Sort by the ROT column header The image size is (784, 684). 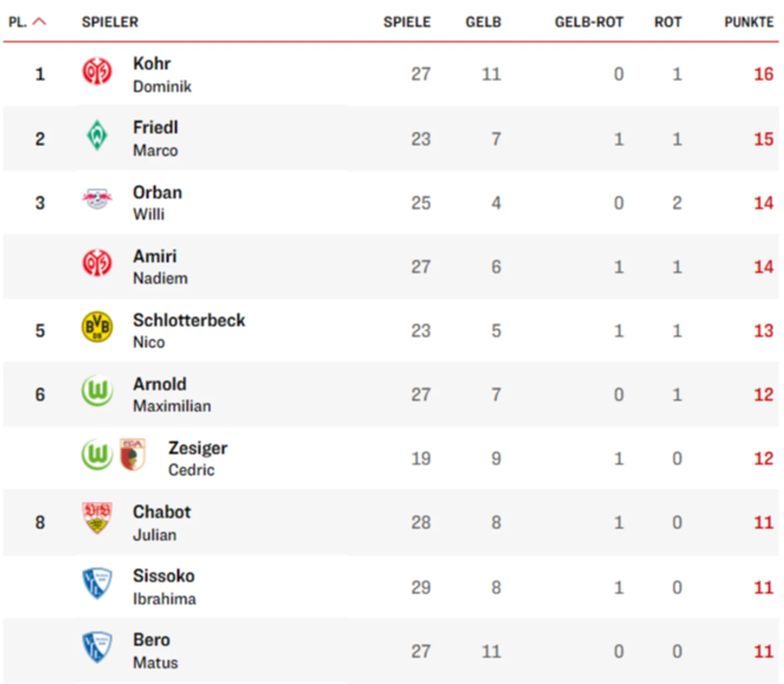667,22
